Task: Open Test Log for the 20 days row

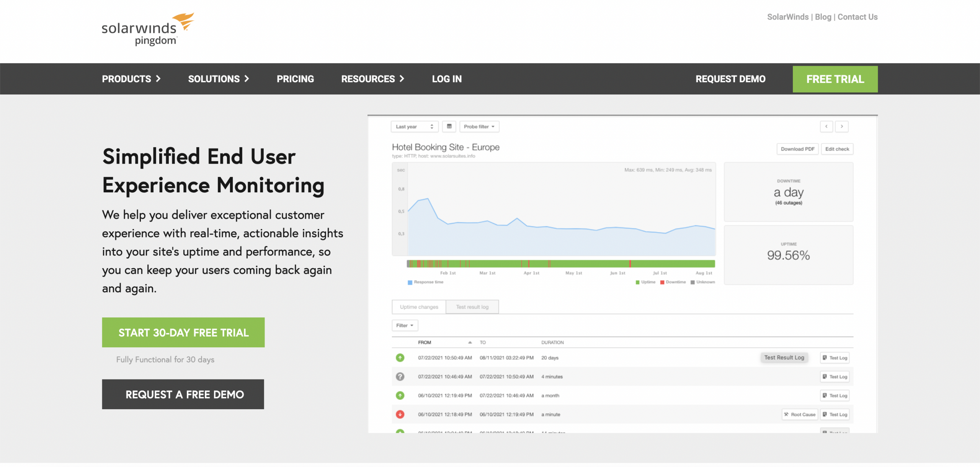Action: click(x=835, y=358)
